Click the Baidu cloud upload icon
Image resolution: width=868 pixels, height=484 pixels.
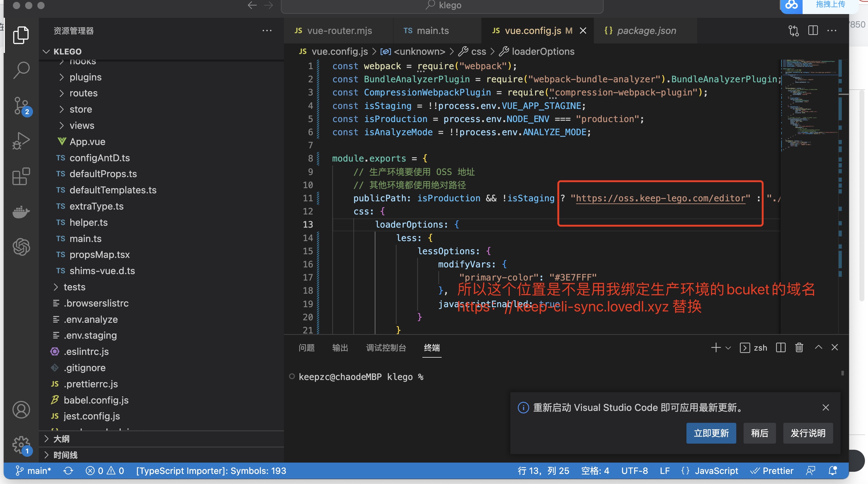(792, 5)
